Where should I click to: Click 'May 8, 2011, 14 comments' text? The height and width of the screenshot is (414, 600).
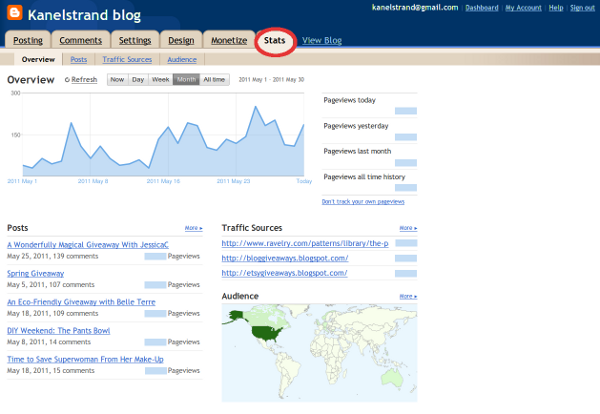click(x=49, y=342)
